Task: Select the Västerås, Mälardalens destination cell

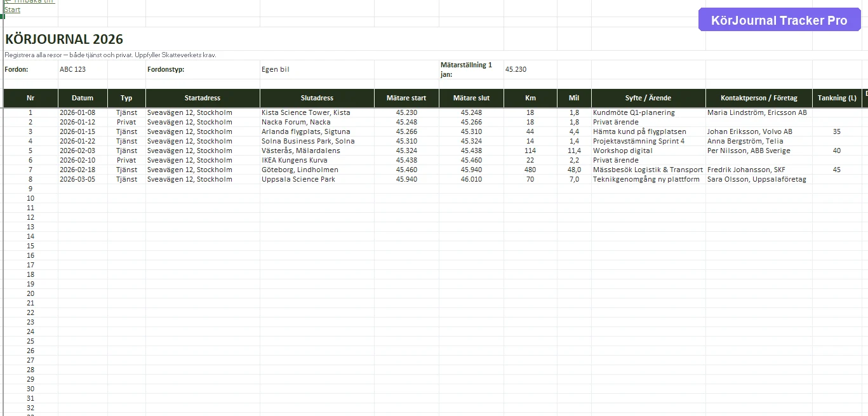Action: coord(317,151)
